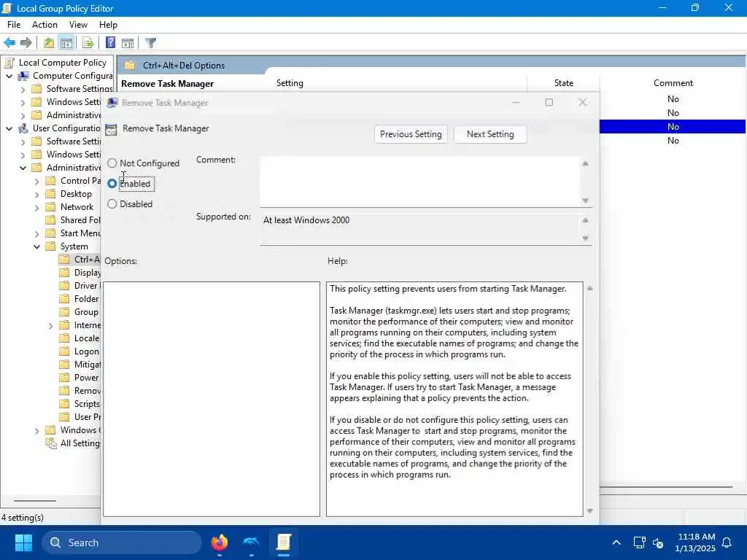Click the Help text scroll-down arrow
The height and width of the screenshot is (560, 747).
(589, 511)
